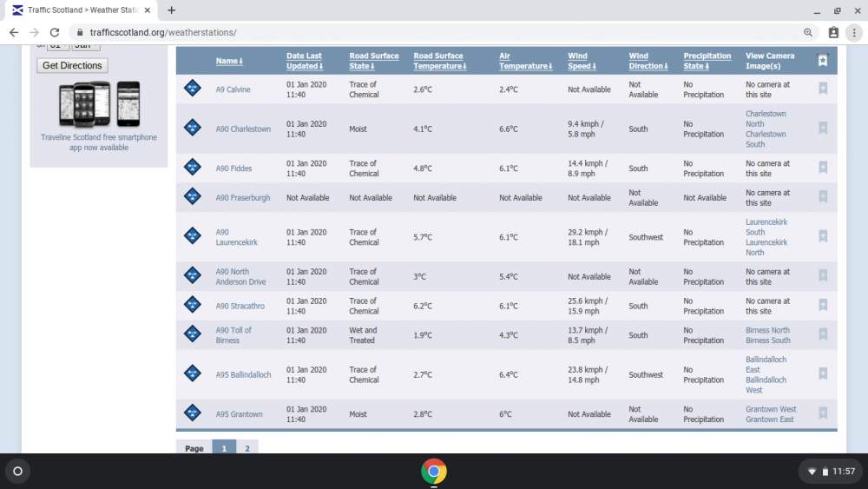This screenshot has height=489, width=868.
Task: Open the month dropdown showing Jan
Action: [86, 47]
